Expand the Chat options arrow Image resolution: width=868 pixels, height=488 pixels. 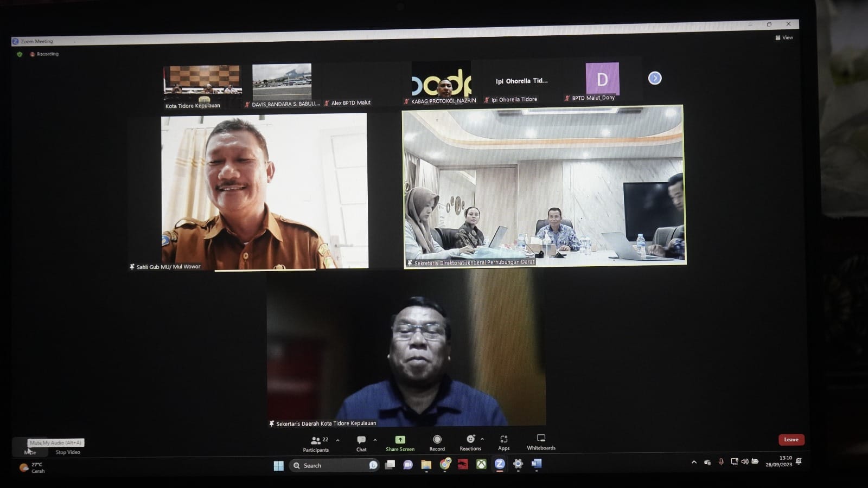[375, 440]
